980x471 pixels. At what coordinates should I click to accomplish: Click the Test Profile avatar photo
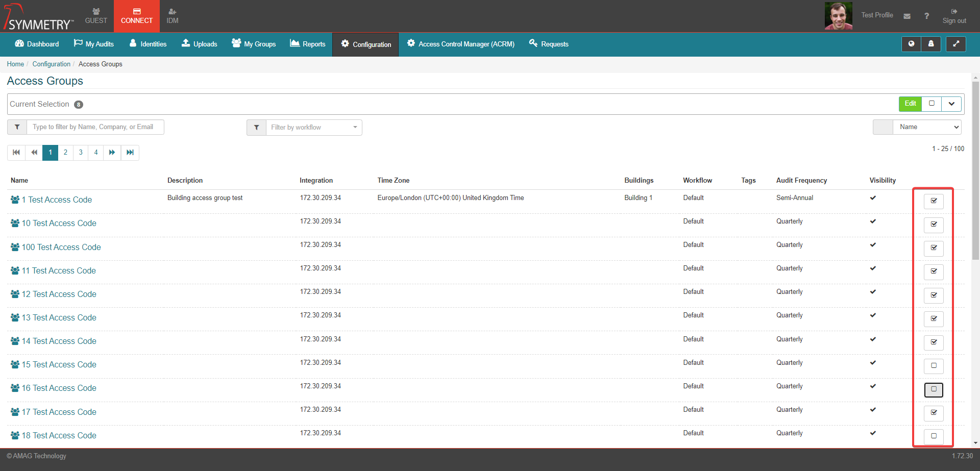click(839, 16)
